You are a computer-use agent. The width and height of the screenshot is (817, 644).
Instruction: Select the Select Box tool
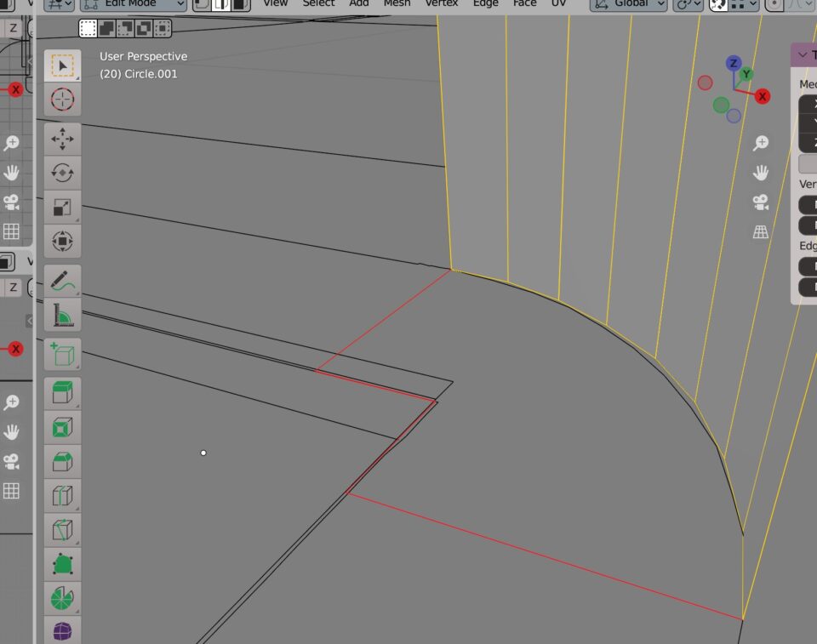click(x=62, y=66)
